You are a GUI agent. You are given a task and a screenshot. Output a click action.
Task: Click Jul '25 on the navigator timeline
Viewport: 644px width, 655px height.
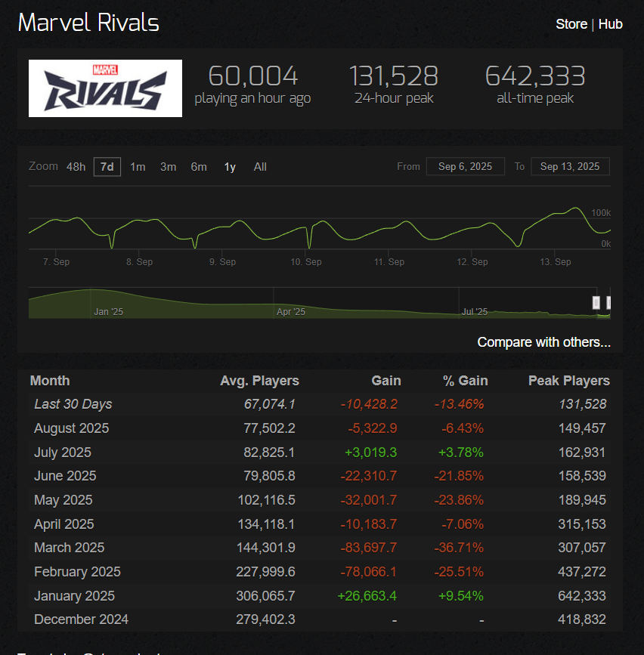(x=475, y=311)
